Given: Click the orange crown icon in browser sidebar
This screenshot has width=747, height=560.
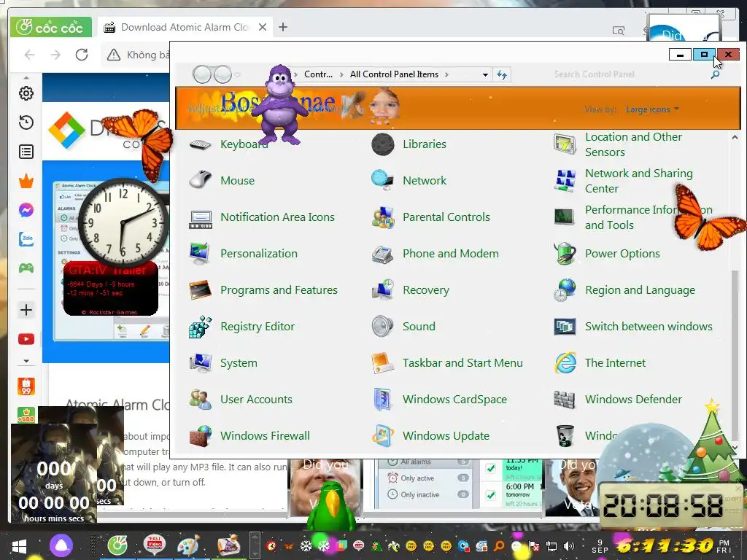Looking at the screenshot, I should click(x=26, y=181).
